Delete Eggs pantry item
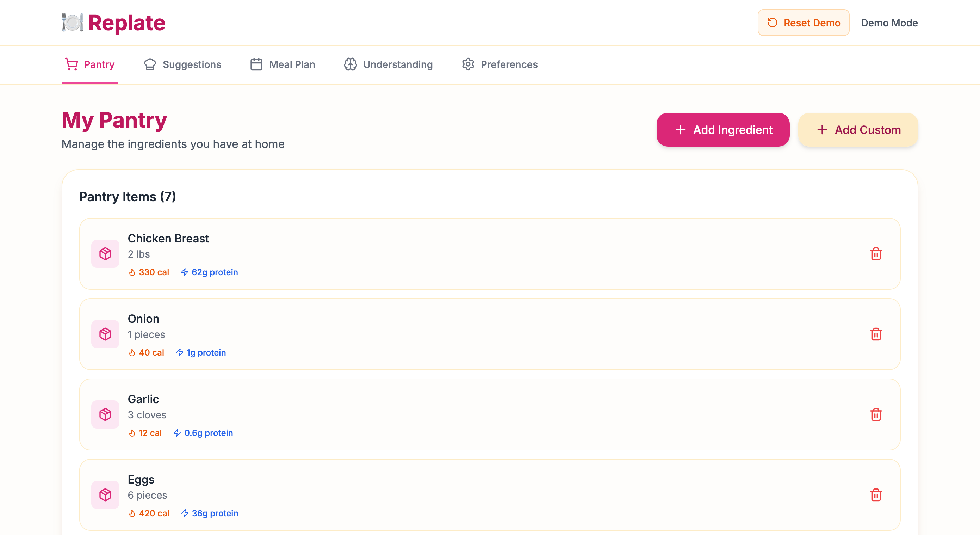Screen dimensions: 980x535 (875, 495)
